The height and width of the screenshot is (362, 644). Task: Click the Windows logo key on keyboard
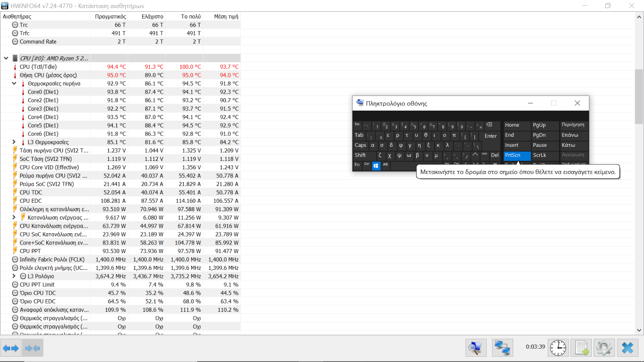[376, 166]
